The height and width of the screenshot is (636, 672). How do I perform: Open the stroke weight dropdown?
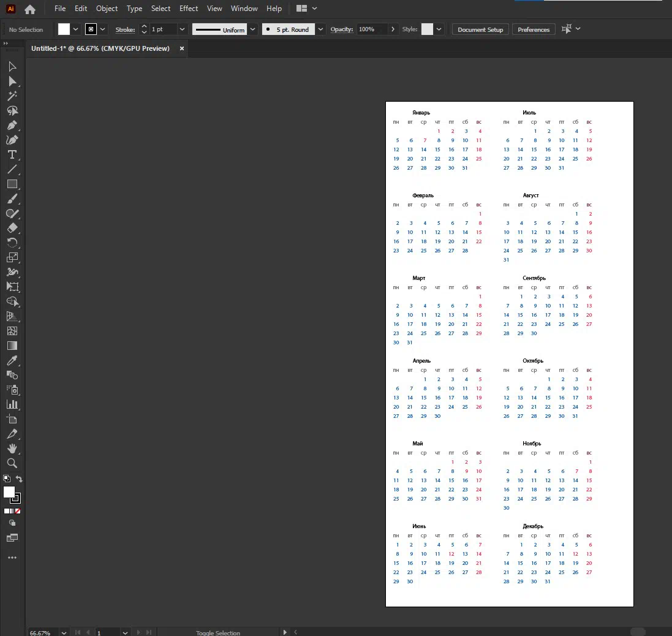click(x=182, y=29)
